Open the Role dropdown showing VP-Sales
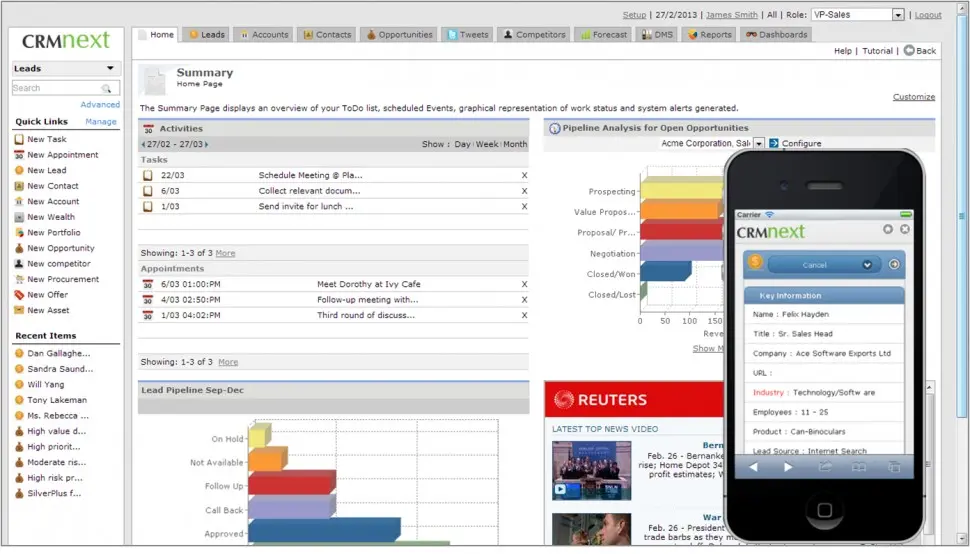The width and height of the screenshot is (970, 554). pyautogui.click(x=897, y=15)
